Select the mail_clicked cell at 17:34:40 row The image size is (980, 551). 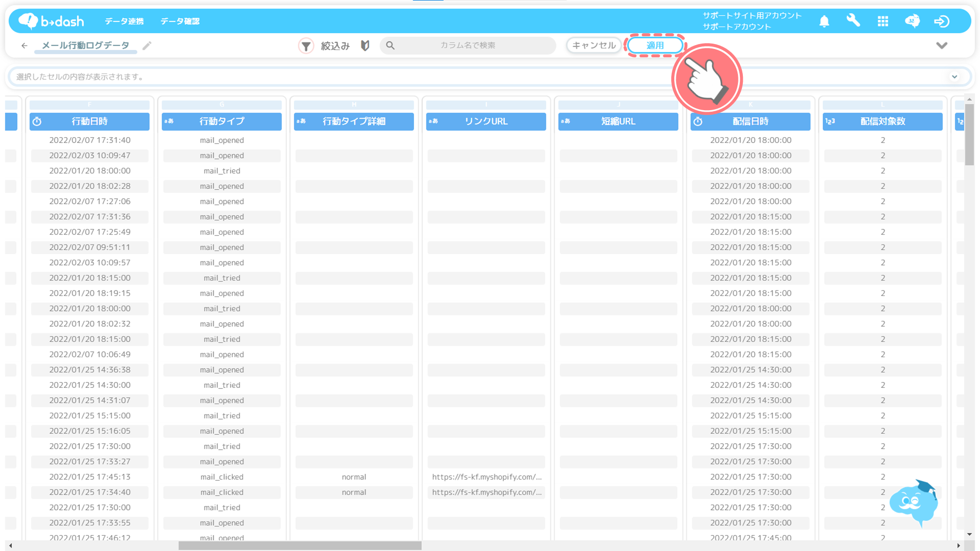point(222,492)
